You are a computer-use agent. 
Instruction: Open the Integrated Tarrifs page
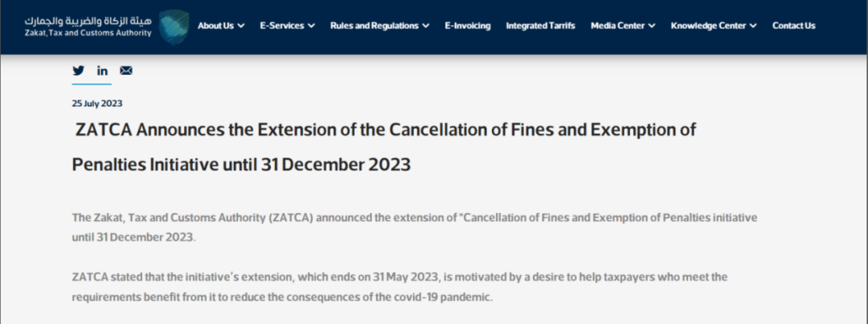coord(540,26)
